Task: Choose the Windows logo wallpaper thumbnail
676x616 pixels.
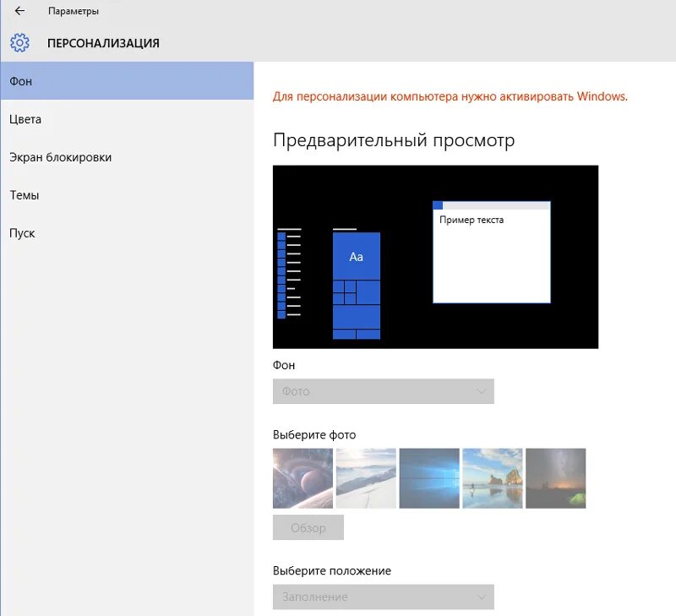Action: pyautogui.click(x=429, y=477)
